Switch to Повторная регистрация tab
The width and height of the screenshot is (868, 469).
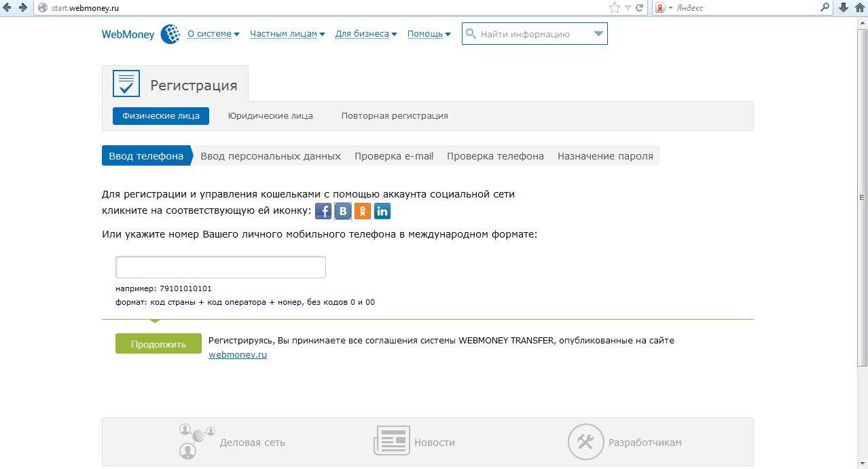click(395, 116)
